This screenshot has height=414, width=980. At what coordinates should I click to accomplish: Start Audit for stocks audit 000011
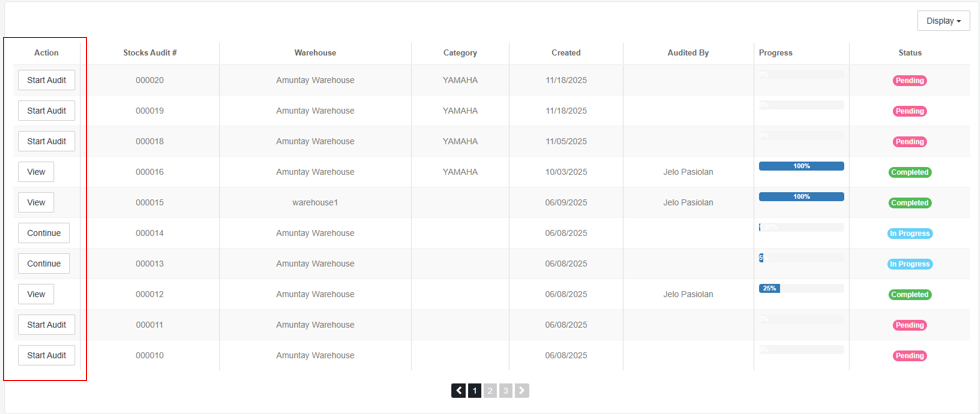click(46, 325)
